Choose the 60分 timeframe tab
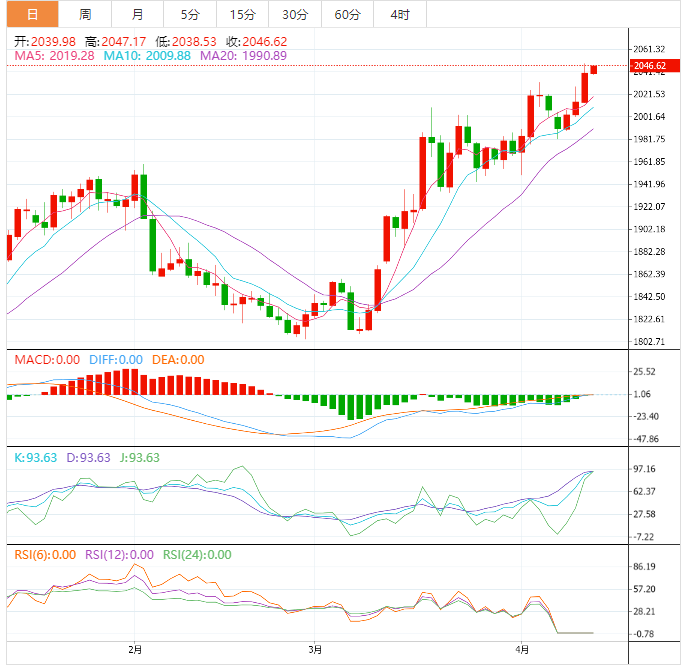The height and width of the screenshot is (667, 687). tap(347, 14)
